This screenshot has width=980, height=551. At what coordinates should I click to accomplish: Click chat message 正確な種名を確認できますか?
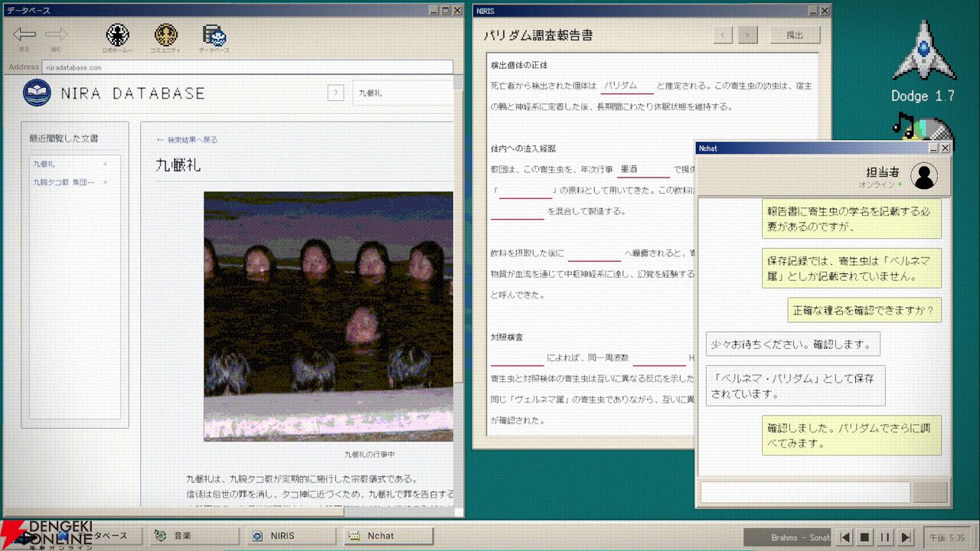pyautogui.click(x=864, y=310)
